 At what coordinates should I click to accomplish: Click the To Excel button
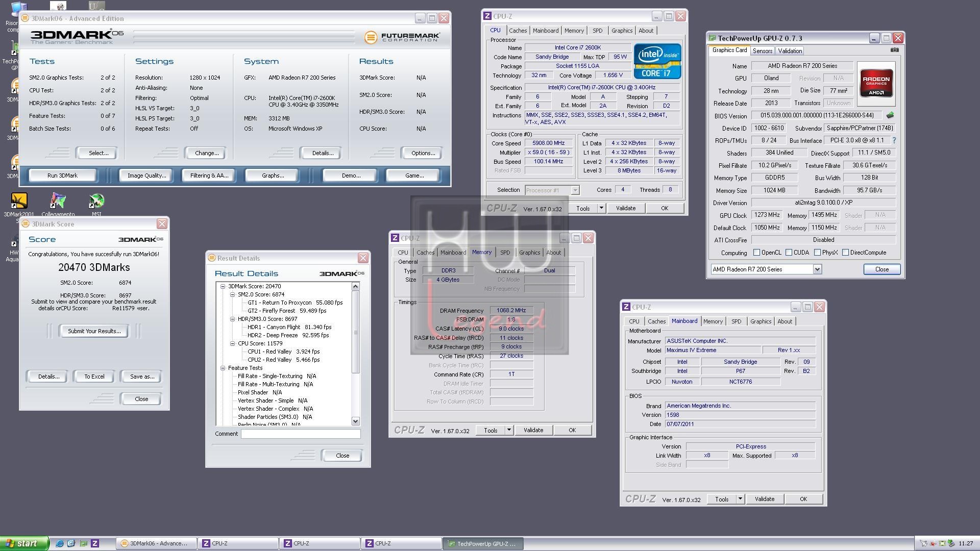[x=94, y=377]
